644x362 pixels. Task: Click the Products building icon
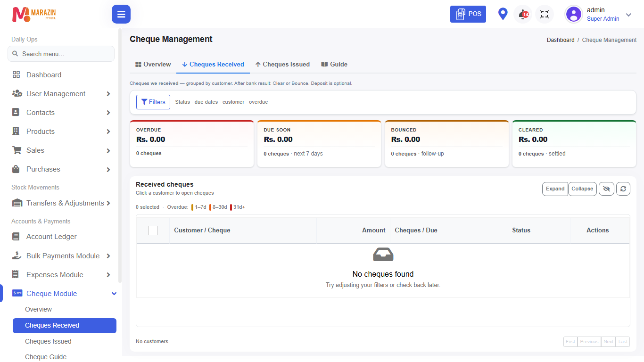[16, 132]
